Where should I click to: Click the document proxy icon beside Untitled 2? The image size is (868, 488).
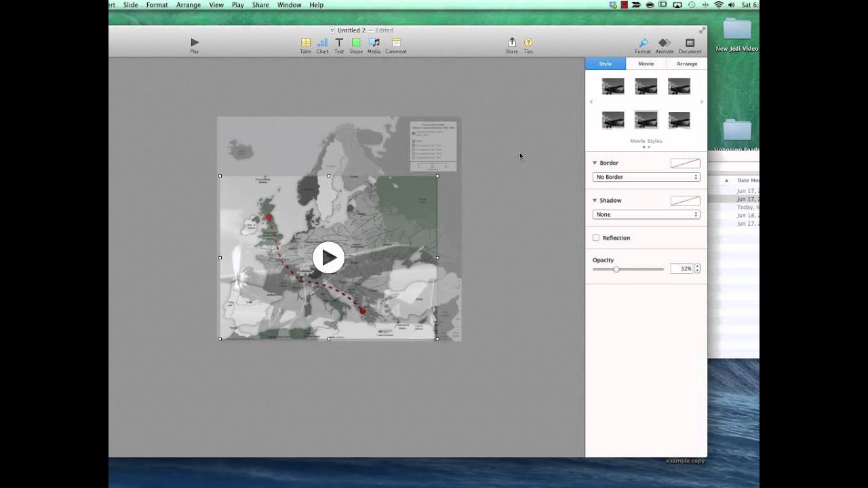[x=332, y=30]
